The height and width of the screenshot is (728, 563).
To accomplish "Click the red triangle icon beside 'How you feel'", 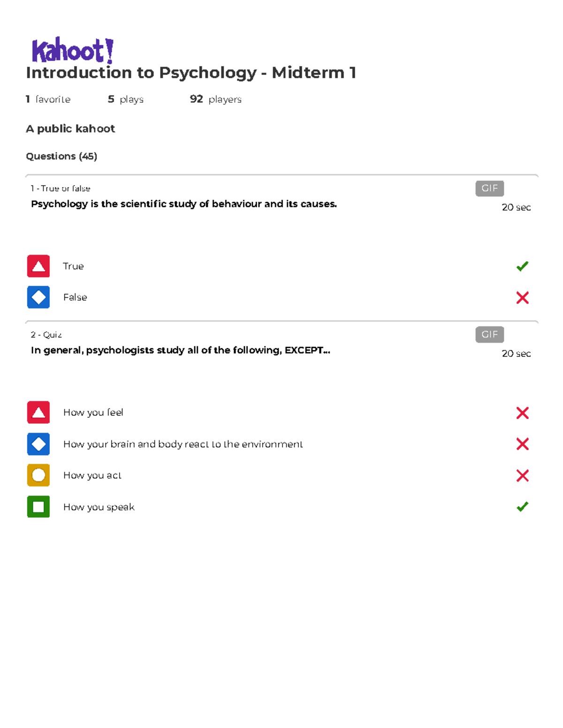I will click(x=38, y=413).
